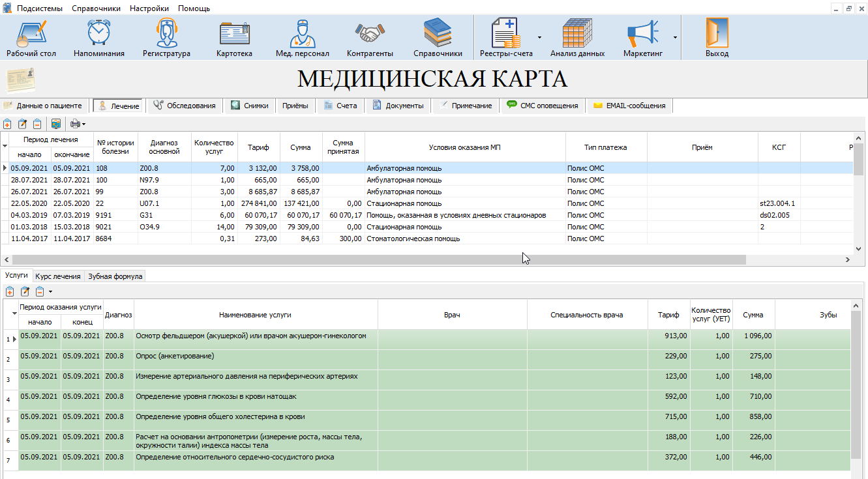The height and width of the screenshot is (479, 868).
Task: Expand the Маркетинг dropdown arrow
Action: (x=675, y=37)
